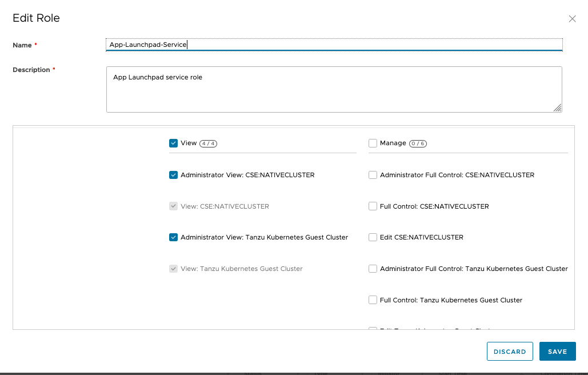
Task: Check the Edit CSE:NATIVECLUSTER right
Action: click(x=373, y=237)
